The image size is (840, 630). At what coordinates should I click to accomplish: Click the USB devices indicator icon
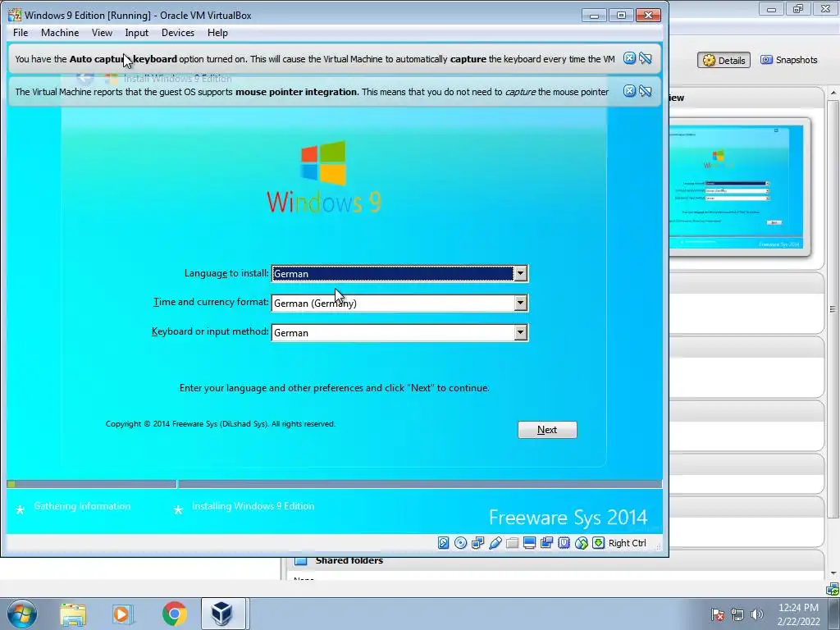click(495, 543)
